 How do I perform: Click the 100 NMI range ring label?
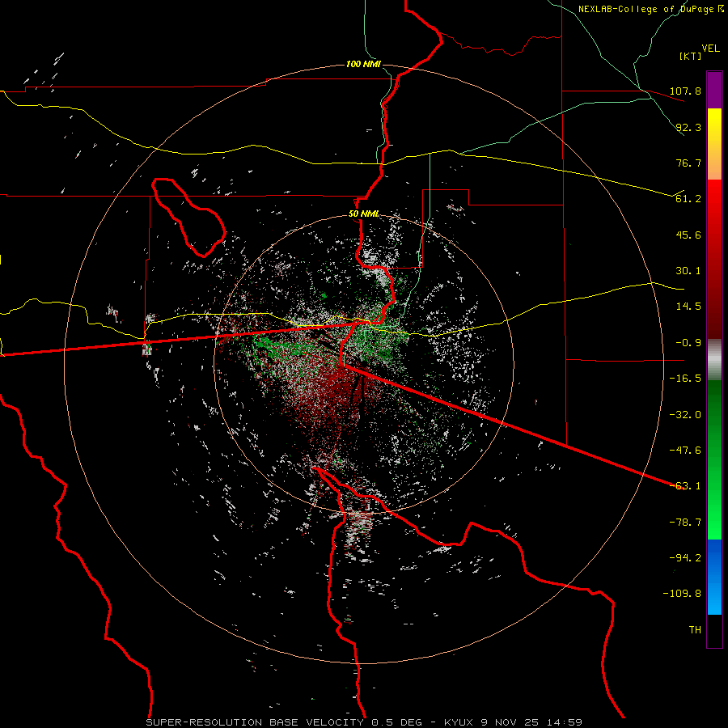coord(363,64)
